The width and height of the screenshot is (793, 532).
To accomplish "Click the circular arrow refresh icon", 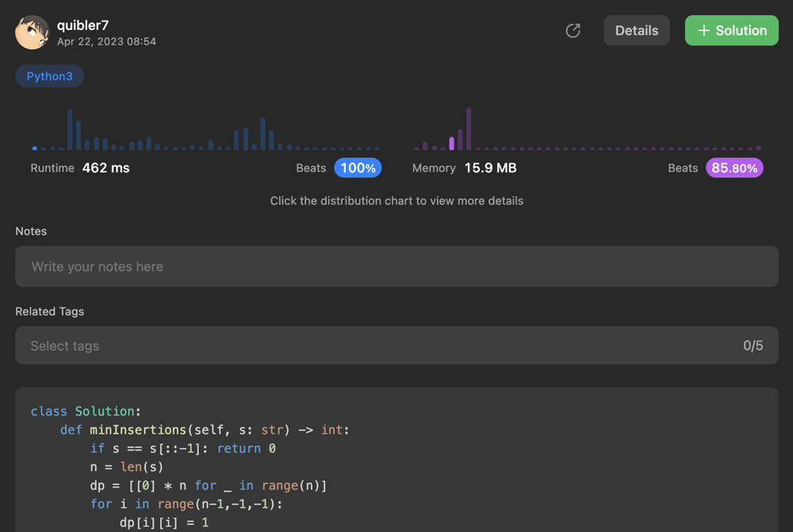I will click(573, 31).
